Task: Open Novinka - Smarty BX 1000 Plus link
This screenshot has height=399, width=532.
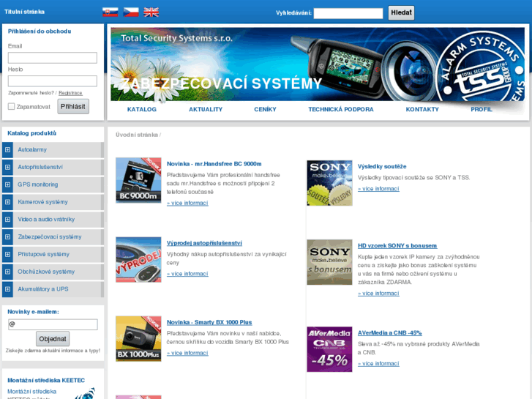Action: pyautogui.click(x=209, y=322)
